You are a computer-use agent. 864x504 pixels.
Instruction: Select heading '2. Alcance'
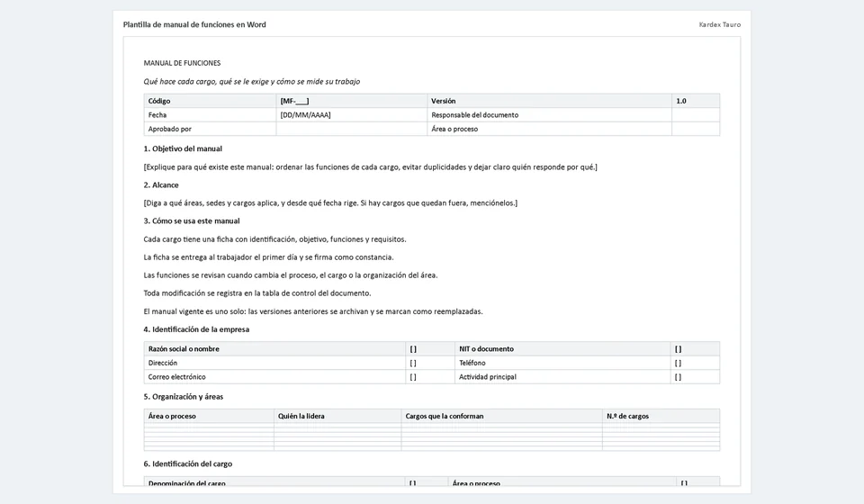coord(161,185)
